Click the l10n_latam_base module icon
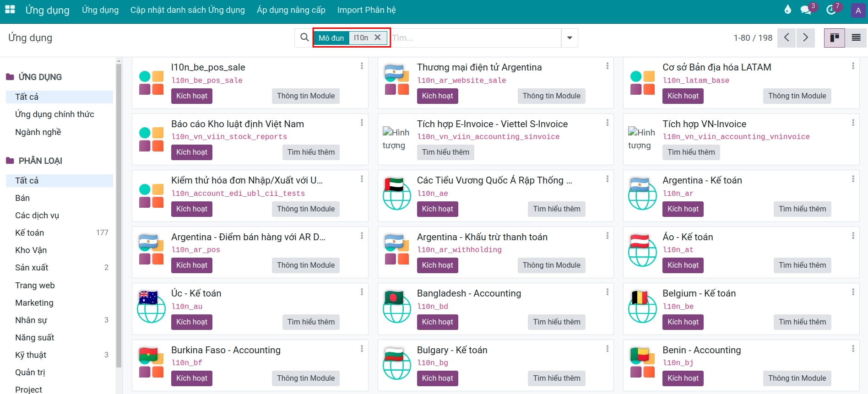This screenshot has height=394, width=868. tap(642, 82)
